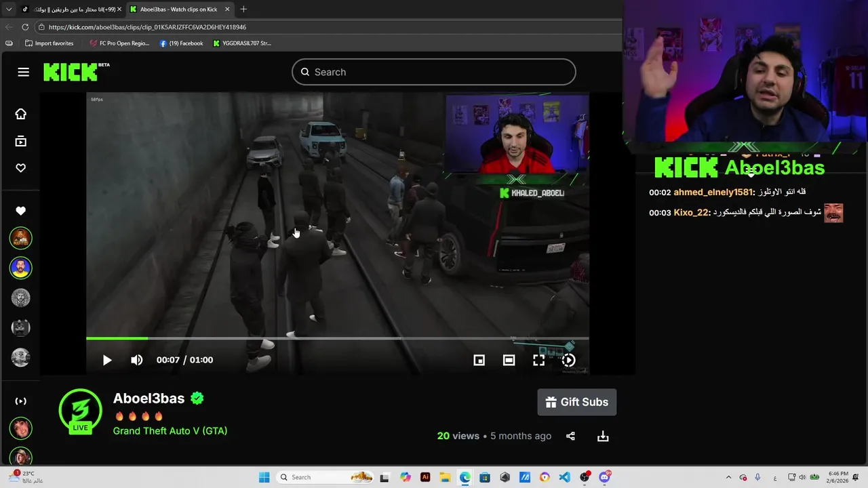Enter fullscreen on the clip player
Image resolution: width=868 pixels, height=488 pixels.
pos(538,360)
